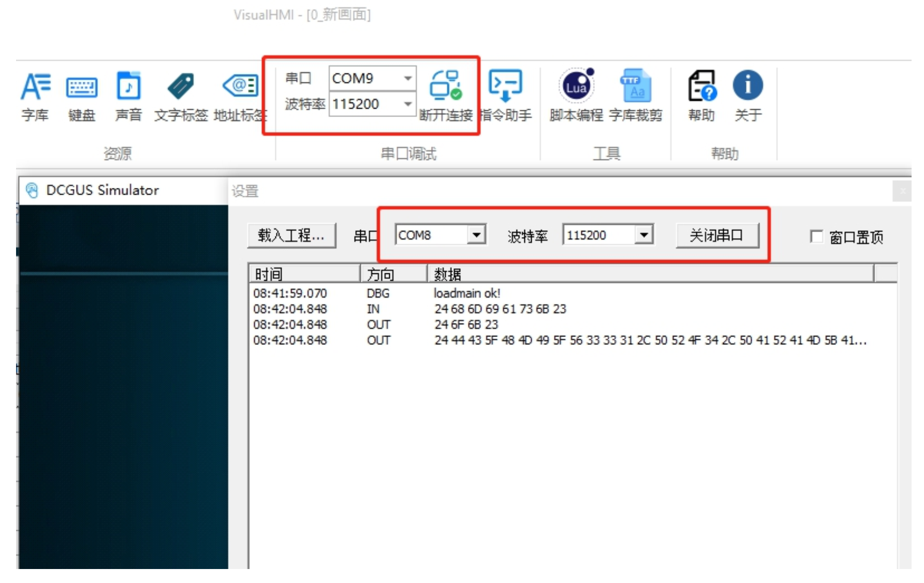Expand the ribbon 115200 baud rate dropdown
Image resolution: width=924 pixels, height=583 pixels.
tap(408, 104)
